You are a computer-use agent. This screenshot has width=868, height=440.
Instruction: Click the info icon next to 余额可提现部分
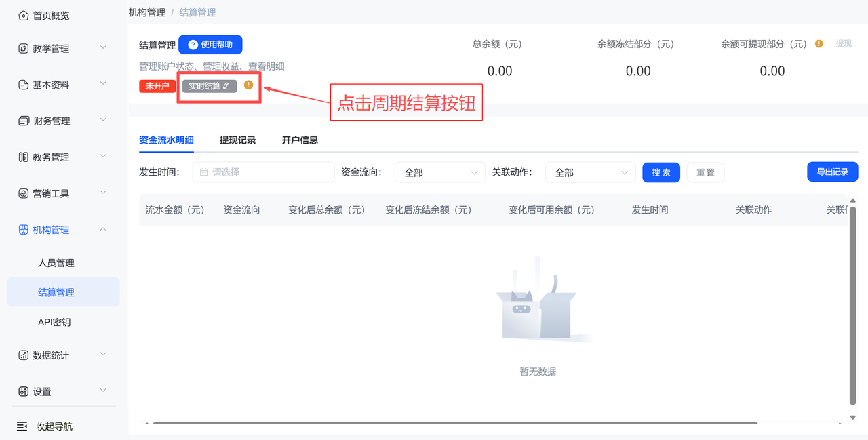(819, 44)
